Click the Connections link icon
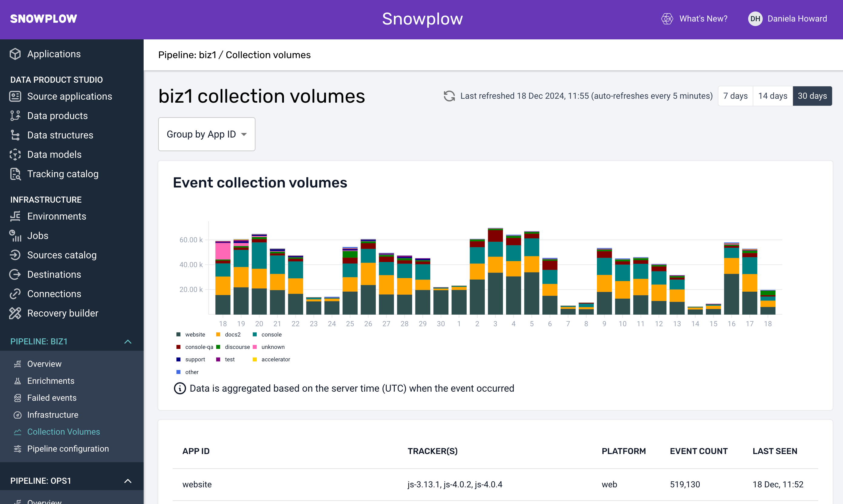Screen dimensions: 843x504 coord(15,294)
